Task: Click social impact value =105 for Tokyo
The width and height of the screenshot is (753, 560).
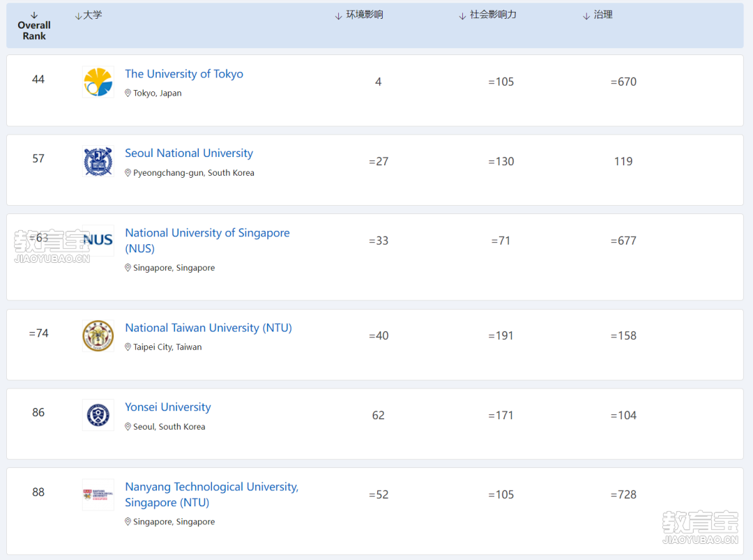Action: 501,82
